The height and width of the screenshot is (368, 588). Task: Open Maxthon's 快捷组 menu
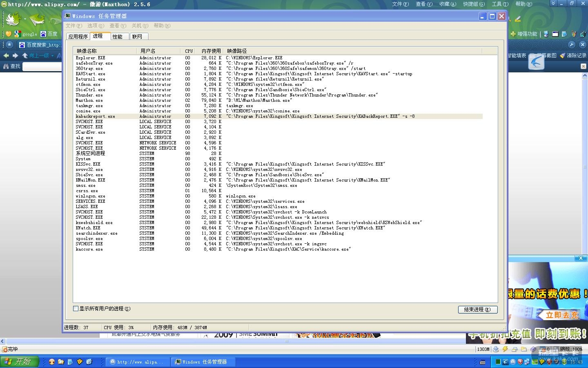pos(474,4)
